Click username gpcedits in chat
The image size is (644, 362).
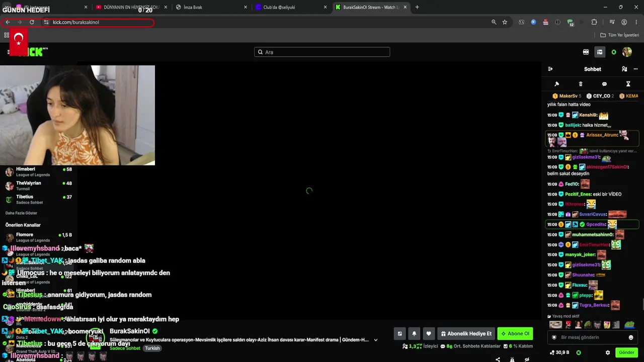[x=596, y=224]
